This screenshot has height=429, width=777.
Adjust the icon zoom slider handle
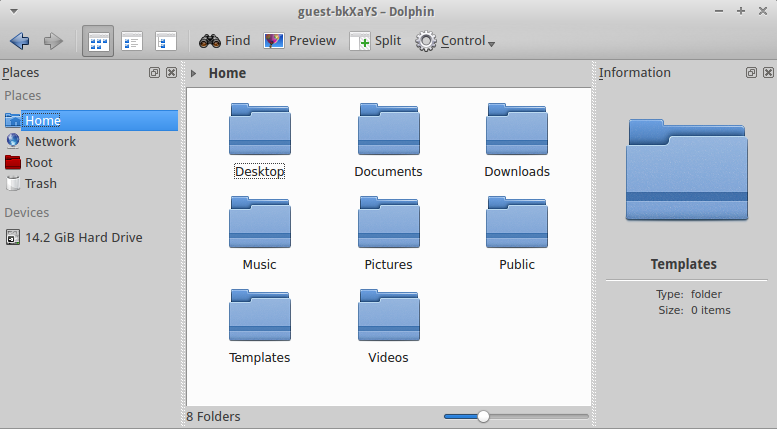tap(483, 417)
